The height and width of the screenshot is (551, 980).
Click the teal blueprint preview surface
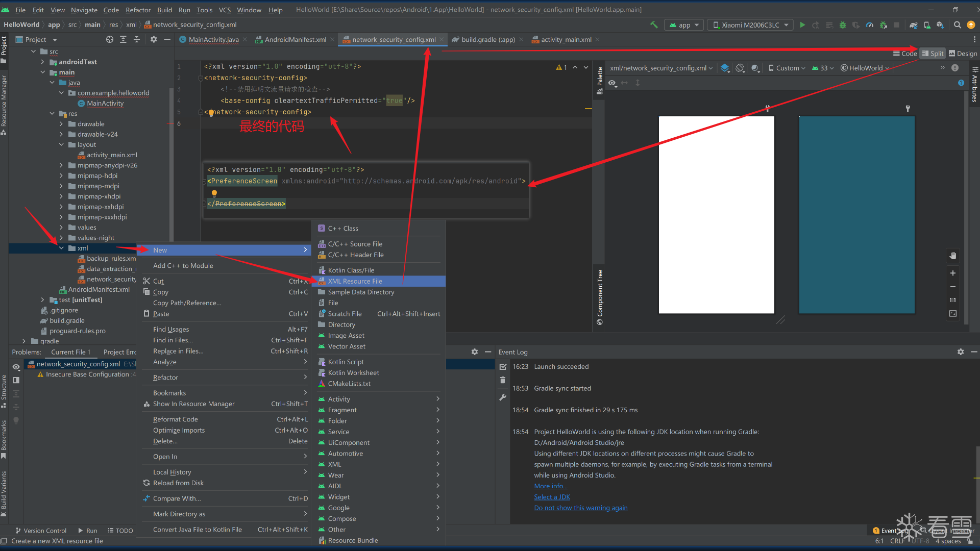856,215
